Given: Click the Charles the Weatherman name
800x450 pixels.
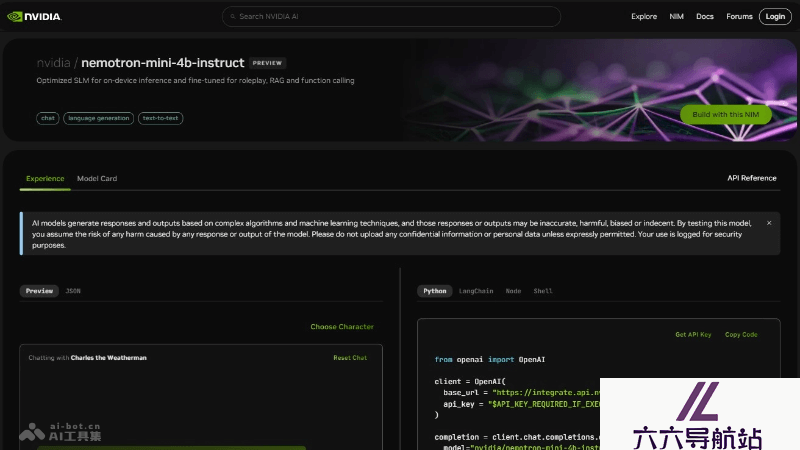Looking at the screenshot, I should 109,358.
